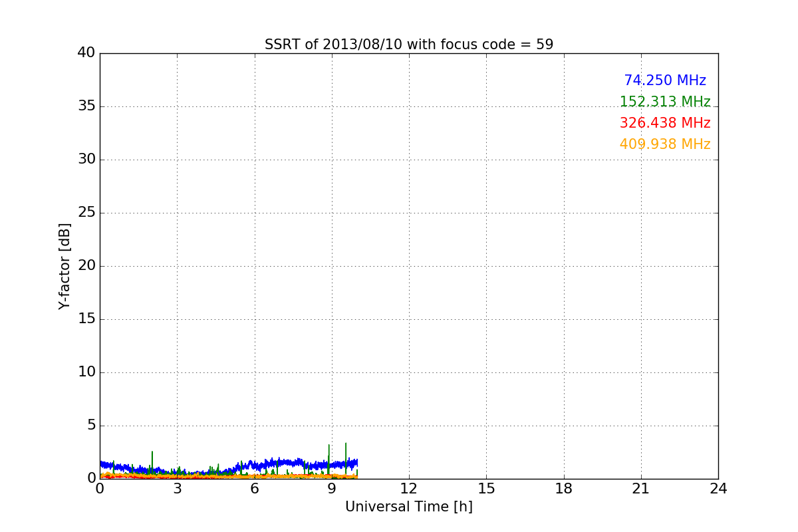Click y-axis tick value 5
798x532 pixels.
point(91,426)
